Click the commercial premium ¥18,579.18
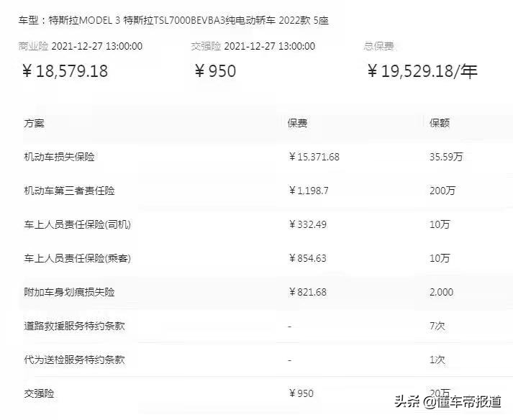Image resolution: width=513 pixels, height=420 pixels. 65,71
